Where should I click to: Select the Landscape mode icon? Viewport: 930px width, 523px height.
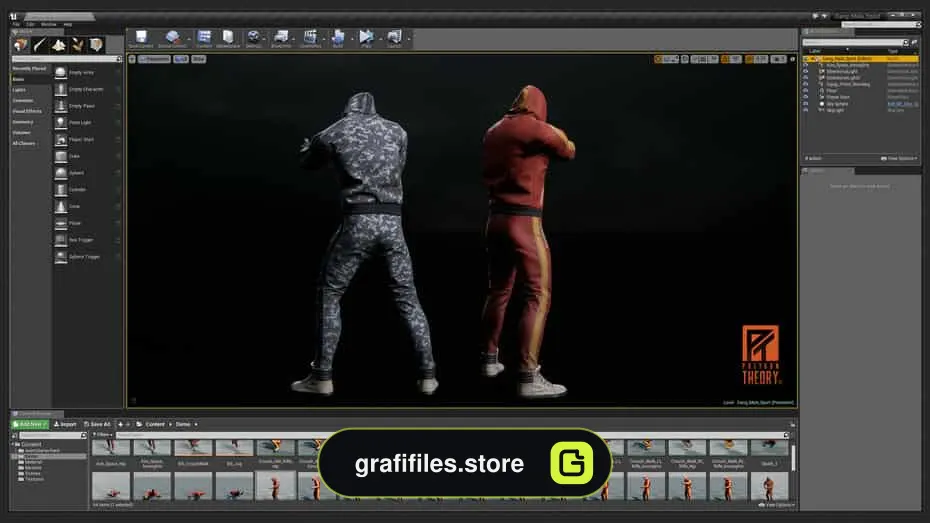pos(58,45)
